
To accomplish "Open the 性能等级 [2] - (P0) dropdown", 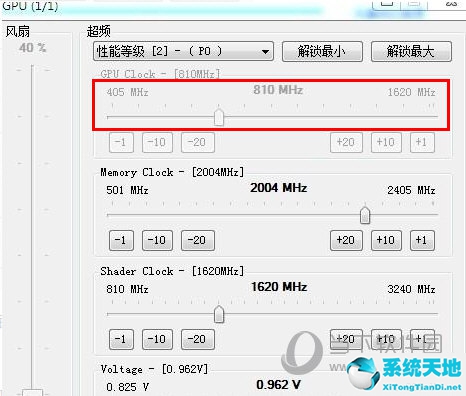I will tap(183, 51).
